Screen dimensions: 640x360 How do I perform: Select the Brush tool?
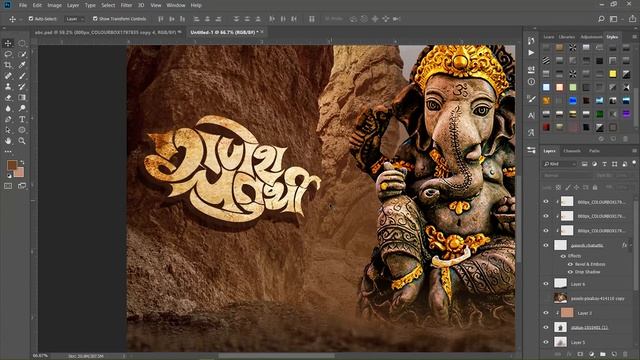click(22, 76)
